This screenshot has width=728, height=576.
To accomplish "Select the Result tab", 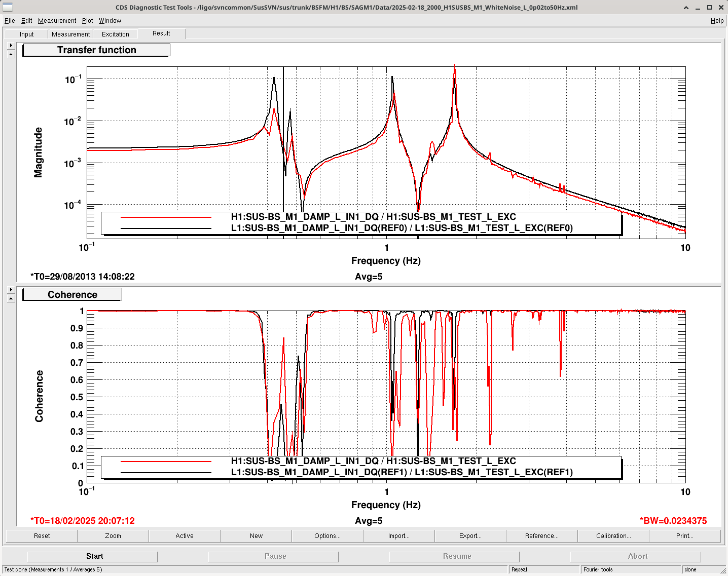I will 161,33.
